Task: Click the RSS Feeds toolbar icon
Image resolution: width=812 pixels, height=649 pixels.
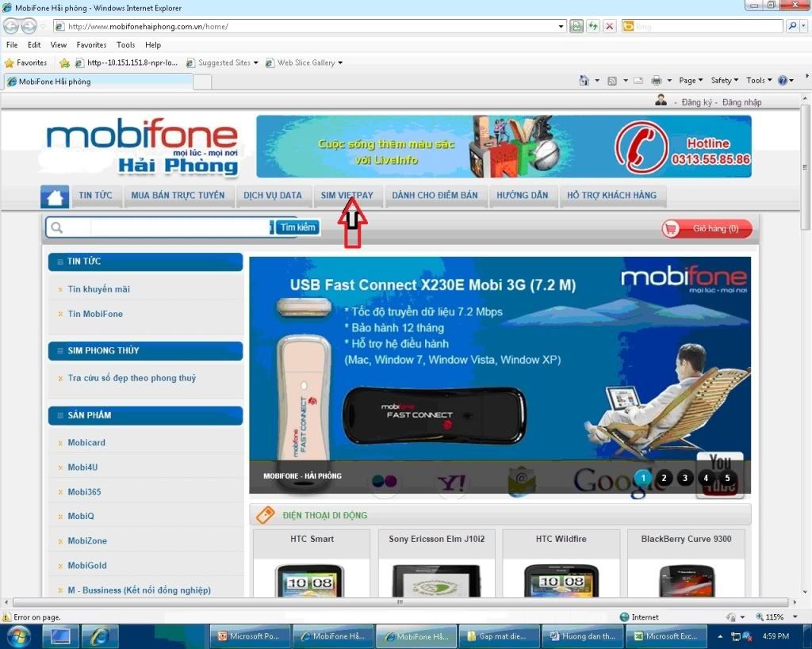Action: pyautogui.click(x=612, y=80)
